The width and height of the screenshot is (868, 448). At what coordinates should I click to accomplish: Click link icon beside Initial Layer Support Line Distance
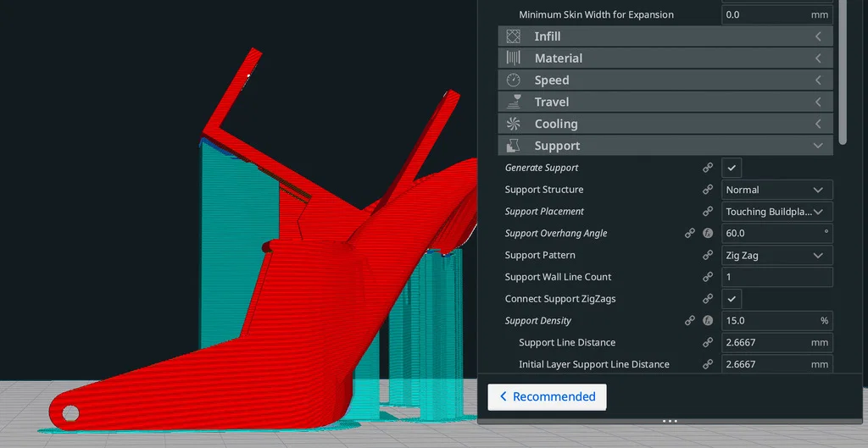pos(708,364)
